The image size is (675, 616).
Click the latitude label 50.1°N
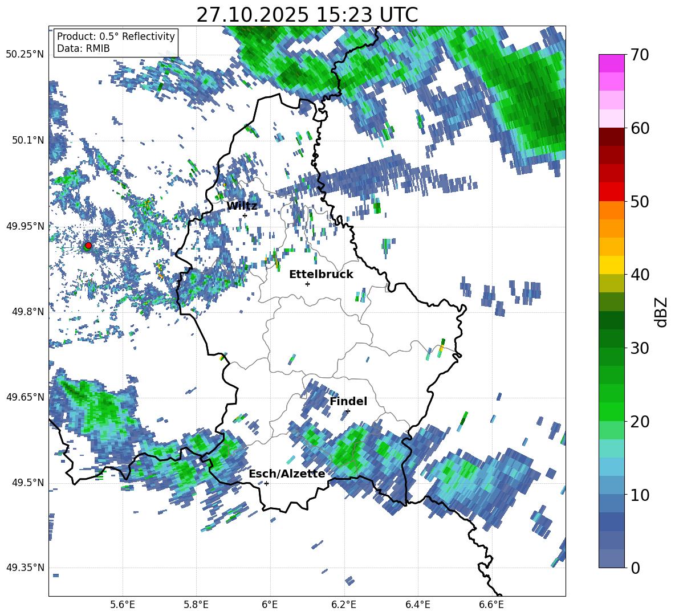[27, 140]
